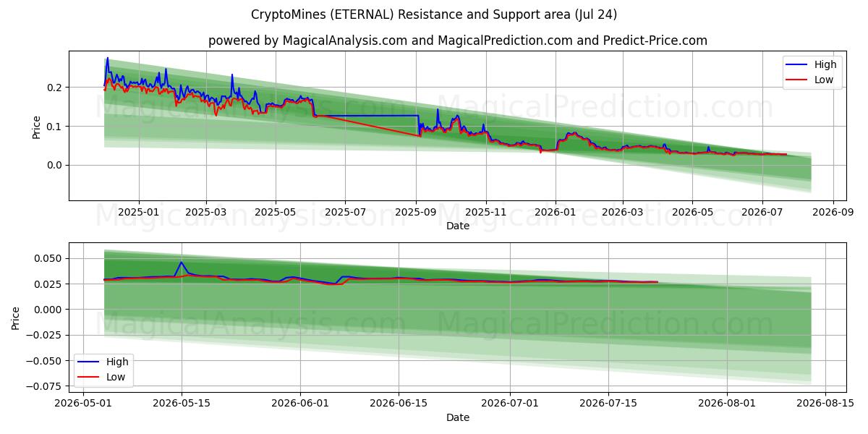
Task: Click the bottom chart 'Price' axis label
Action: [16, 318]
